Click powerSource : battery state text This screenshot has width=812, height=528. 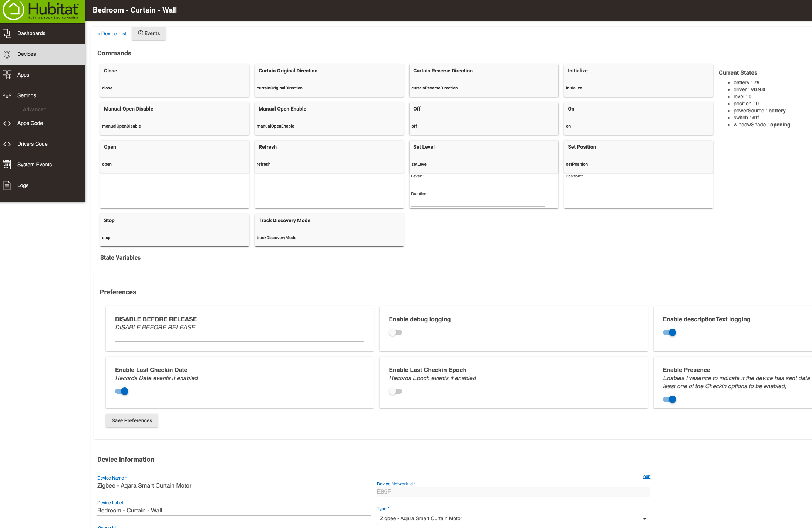(759, 111)
